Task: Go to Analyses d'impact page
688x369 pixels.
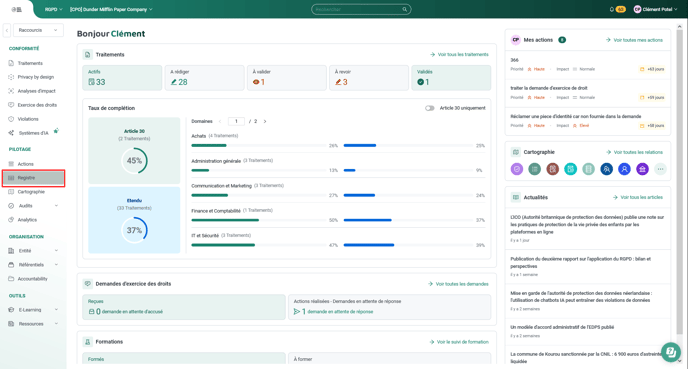Action: 36,91
